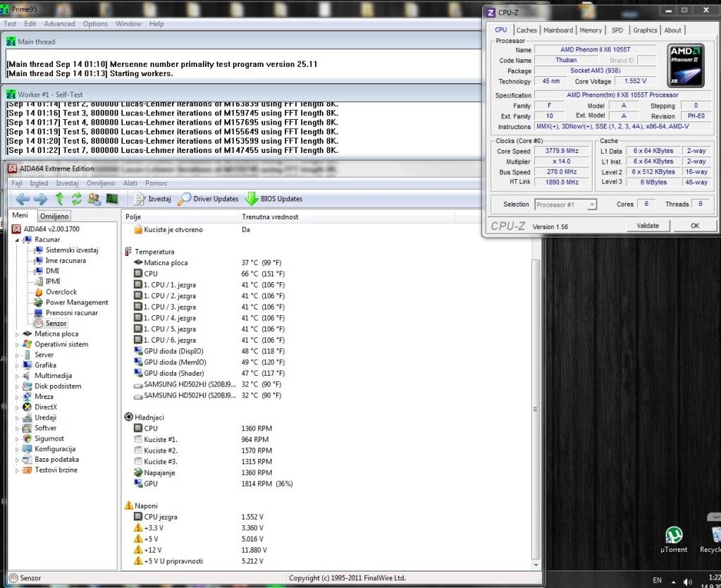Switch to the Caches tab in CPU-Z
Screen dimensions: 721x588
(x=526, y=30)
